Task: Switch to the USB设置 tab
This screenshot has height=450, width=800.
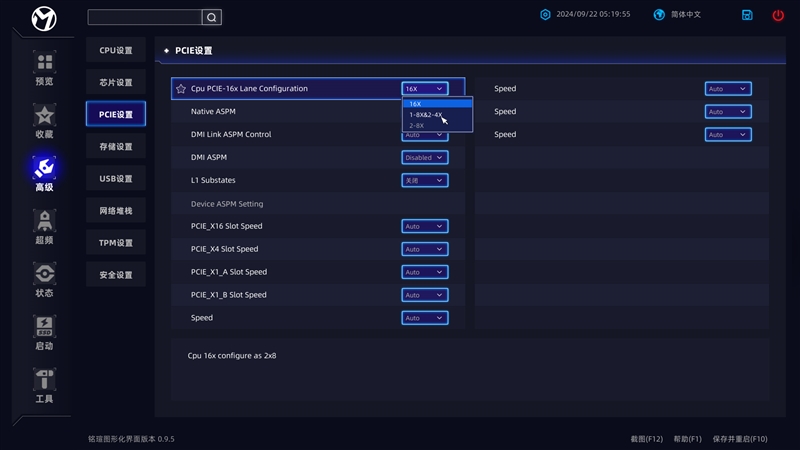Action: tap(116, 179)
